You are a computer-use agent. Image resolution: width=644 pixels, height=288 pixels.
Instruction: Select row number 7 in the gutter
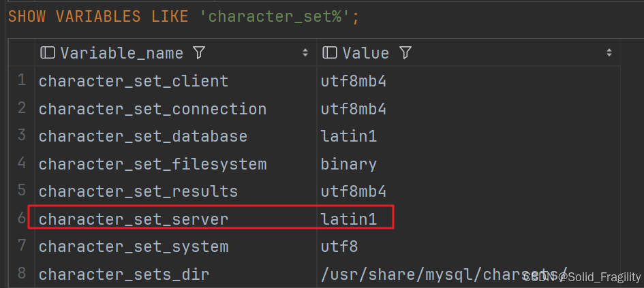pyautogui.click(x=22, y=246)
